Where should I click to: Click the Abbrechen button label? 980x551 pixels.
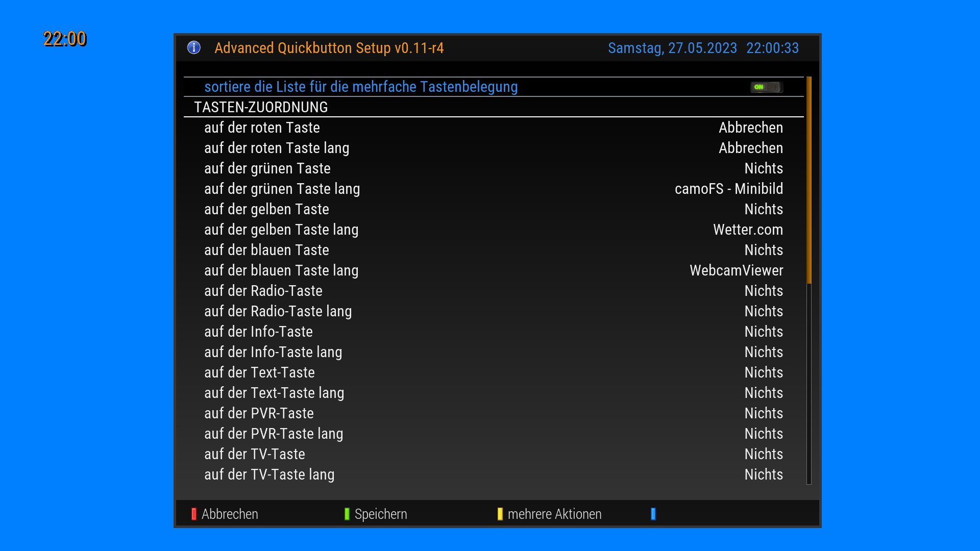tap(230, 514)
